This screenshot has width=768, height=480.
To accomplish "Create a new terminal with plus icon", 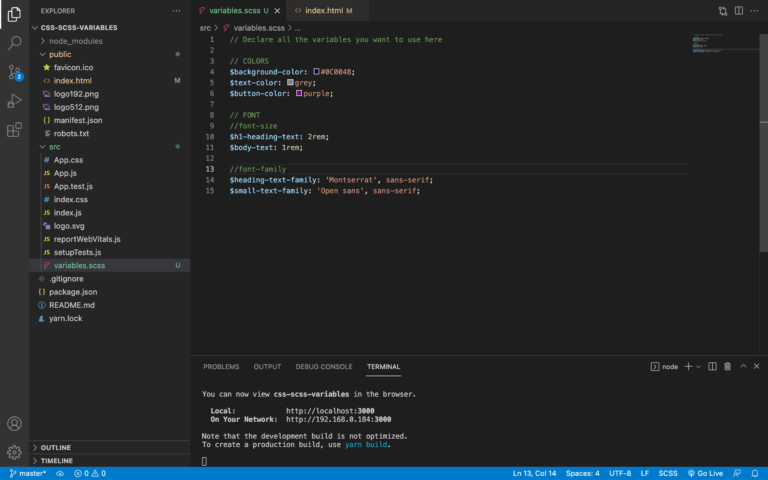I will pyautogui.click(x=688, y=367).
